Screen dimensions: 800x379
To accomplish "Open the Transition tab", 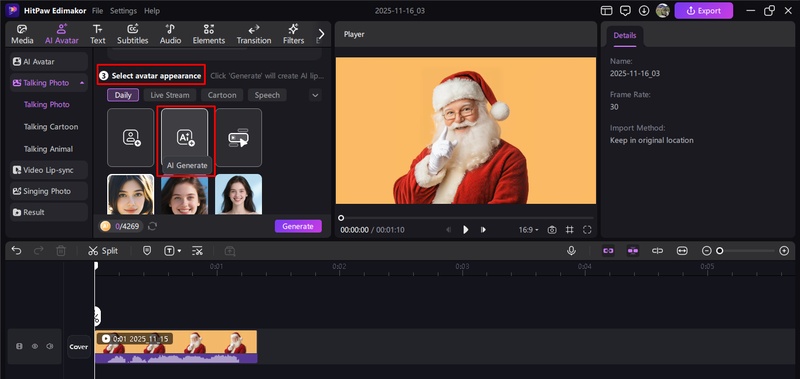I will pyautogui.click(x=254, y=34).
